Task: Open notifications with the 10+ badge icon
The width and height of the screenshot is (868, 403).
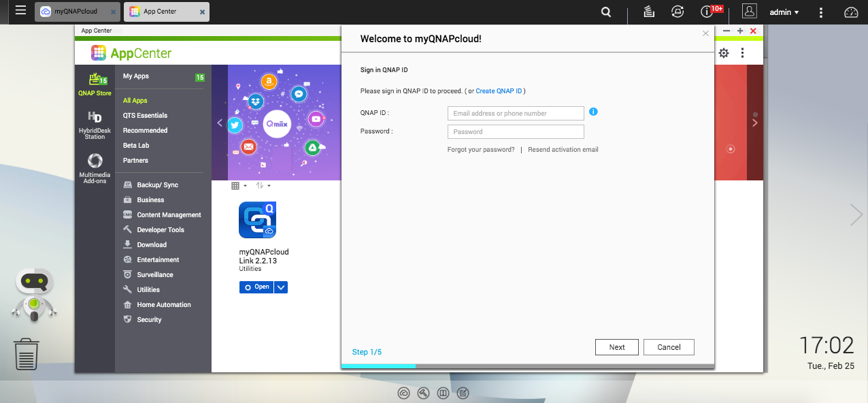Action: [705, 12]
